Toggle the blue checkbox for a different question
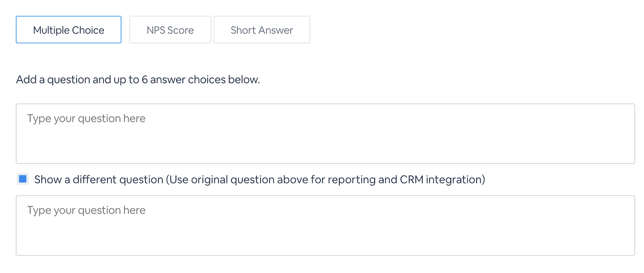Screen dimensions: 644x273 (x=23, y=179)
